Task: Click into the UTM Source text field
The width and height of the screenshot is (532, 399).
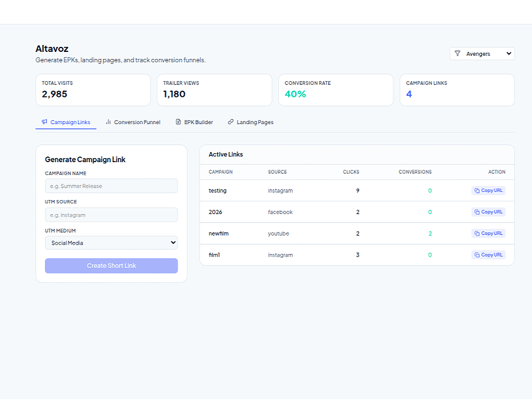Action: [111, 215]
